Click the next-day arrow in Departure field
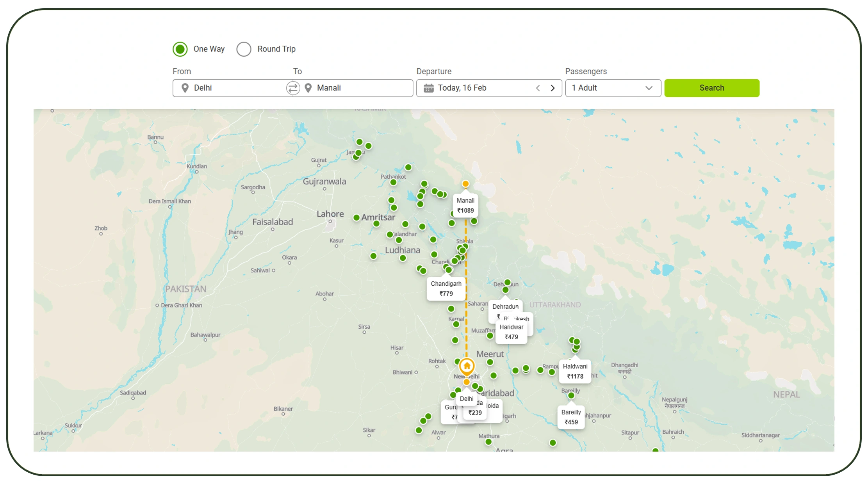This screenshot has width=868, height=484. pyautogui.click(x=553, y=88)
